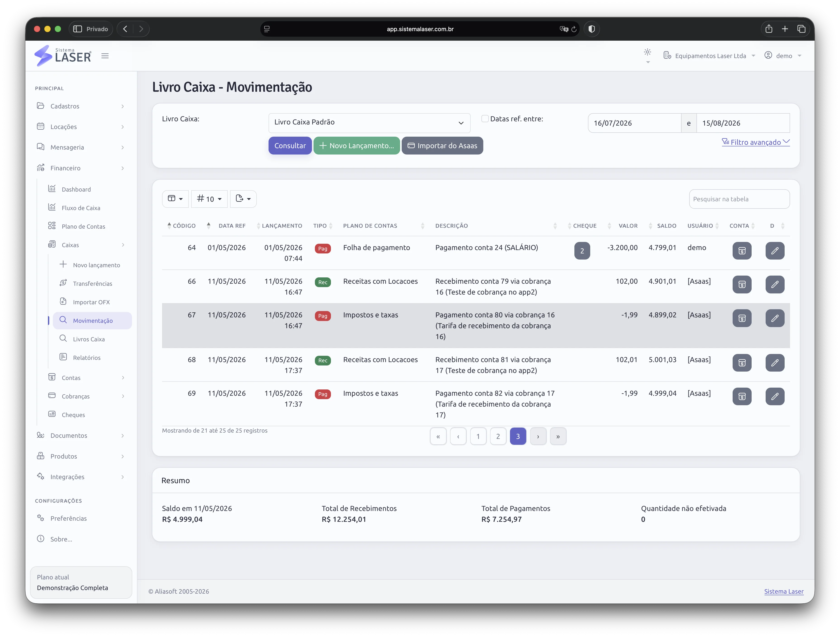The width and height of the screenshot is (840, 637).
Task: Edit entry 68 with the pencil icon
Action: click(x=775, y=363)
